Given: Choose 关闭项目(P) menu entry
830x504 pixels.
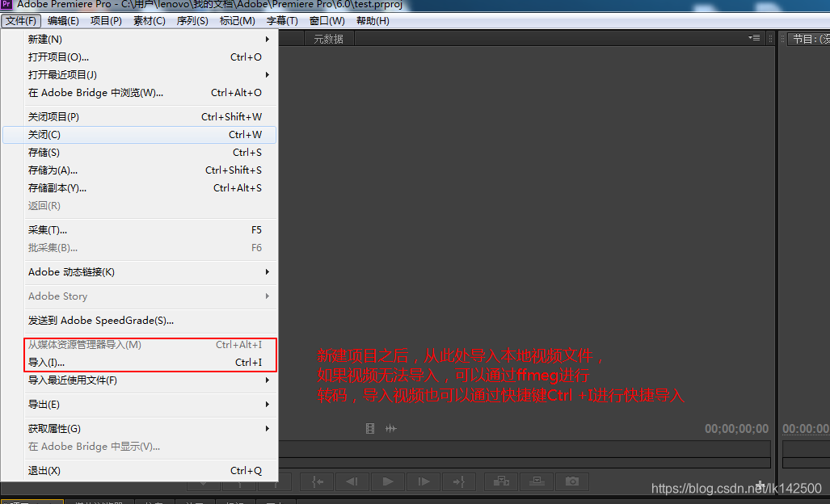Looking at the screenshot, I should [x=140, y=117].
